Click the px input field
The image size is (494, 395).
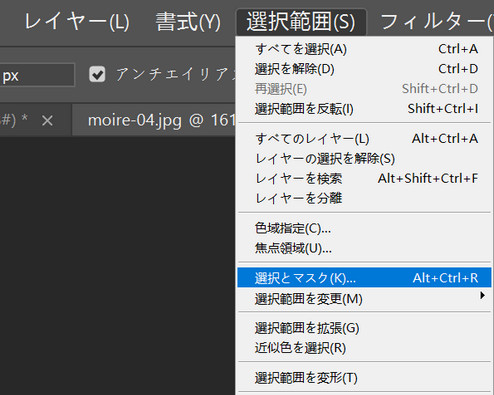pos(37,75)
